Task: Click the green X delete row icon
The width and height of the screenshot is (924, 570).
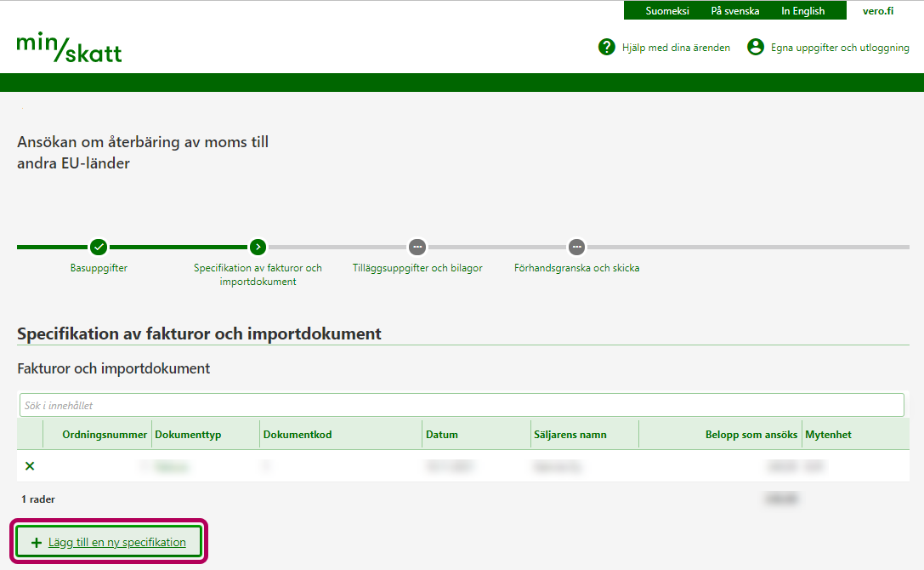Action: (x=30, y=466)
